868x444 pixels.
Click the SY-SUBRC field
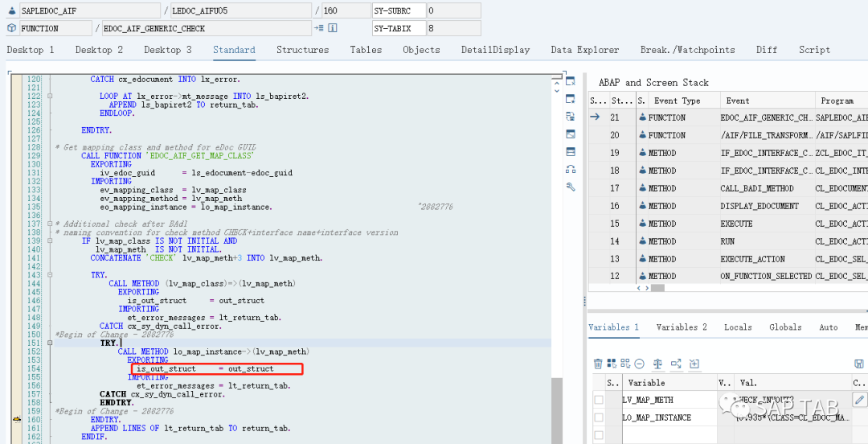401,10
